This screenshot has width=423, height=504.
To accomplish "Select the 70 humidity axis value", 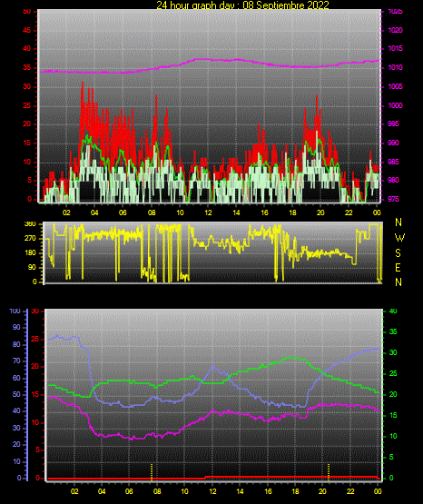I will (16, 361).
